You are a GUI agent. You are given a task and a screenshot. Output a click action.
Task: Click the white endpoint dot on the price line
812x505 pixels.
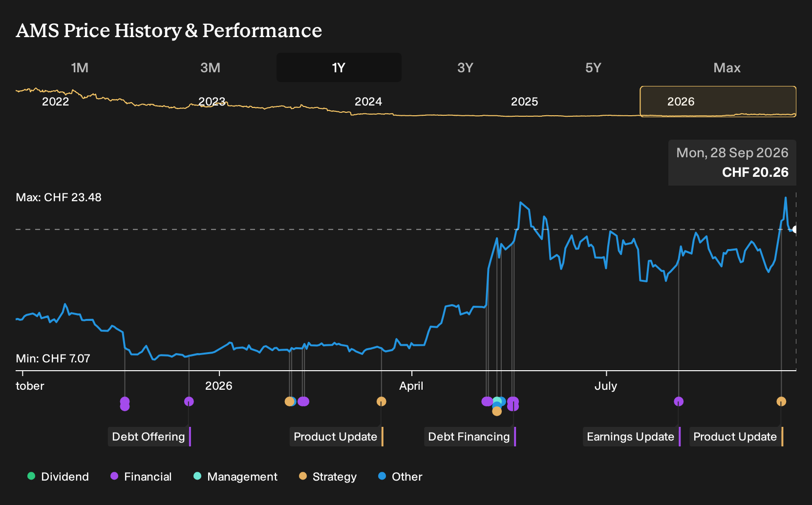click(795, 229)
